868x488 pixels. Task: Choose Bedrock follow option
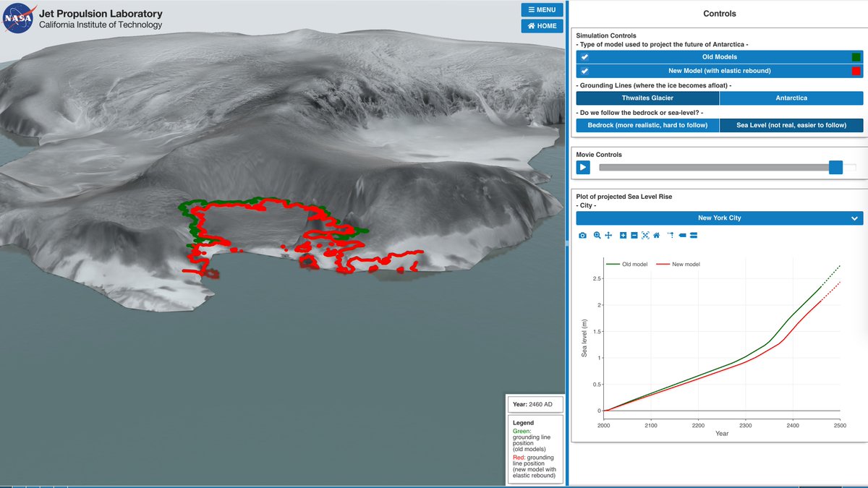pyautogui.click(x=647, y=125)
